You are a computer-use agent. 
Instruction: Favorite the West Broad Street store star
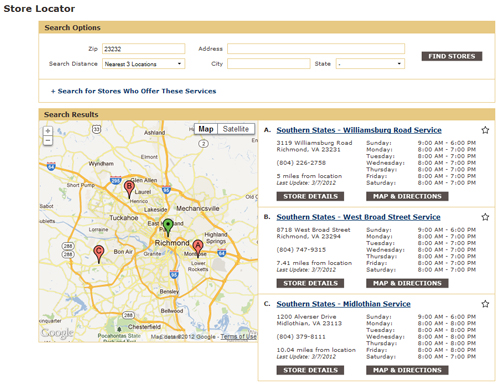pos(485,217)
